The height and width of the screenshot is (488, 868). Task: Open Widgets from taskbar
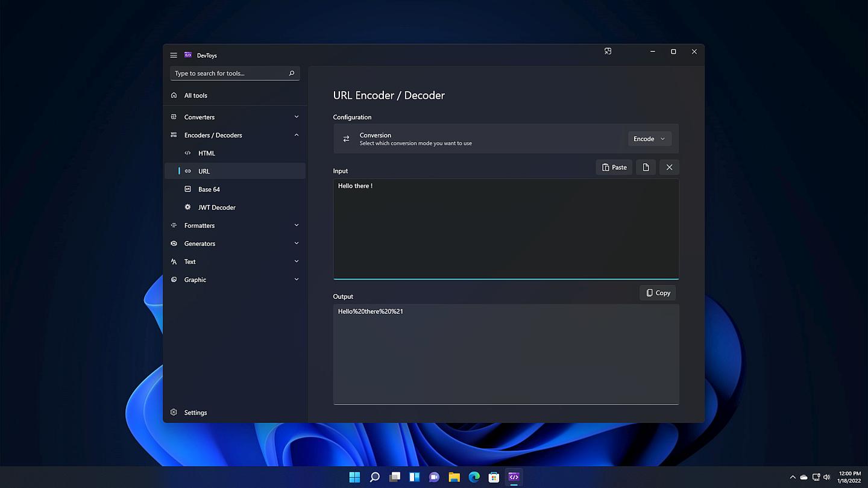[414, 477]
